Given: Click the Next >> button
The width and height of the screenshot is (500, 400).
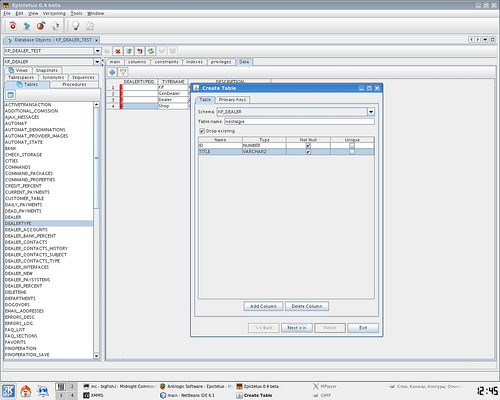Looking at the screenshot, I should coord(297,328).
